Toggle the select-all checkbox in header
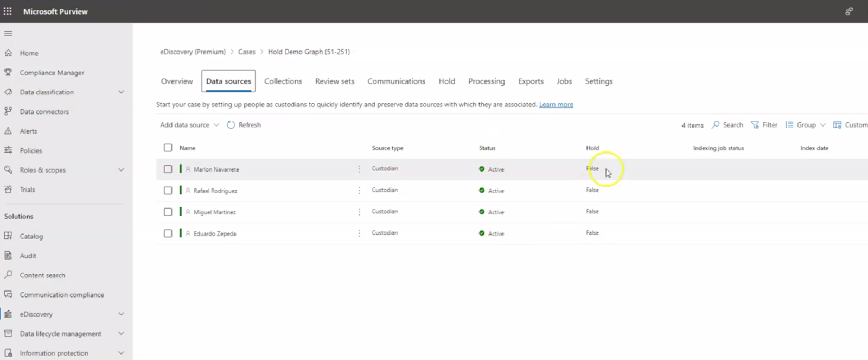The image size is (868, 360). (x=168, y=148)
